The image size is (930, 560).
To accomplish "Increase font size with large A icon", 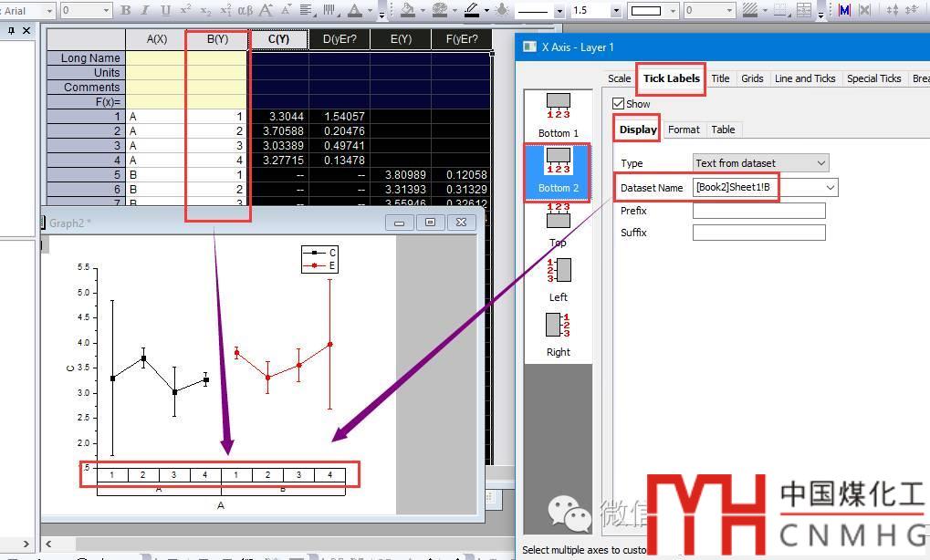I will [x=266, y=10].
